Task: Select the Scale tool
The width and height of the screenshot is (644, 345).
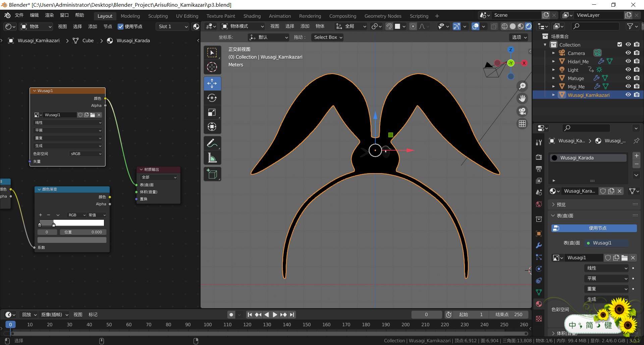Action: 212,112
